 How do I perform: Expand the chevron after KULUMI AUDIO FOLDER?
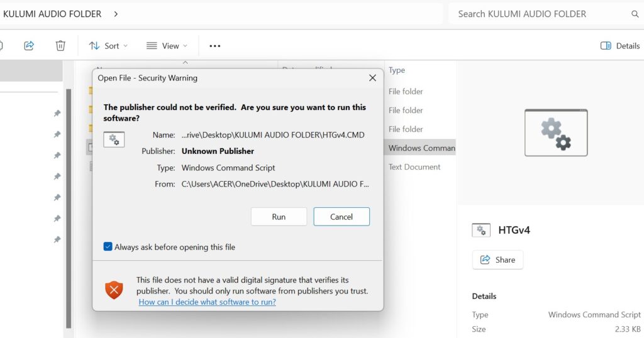point(116,14)
